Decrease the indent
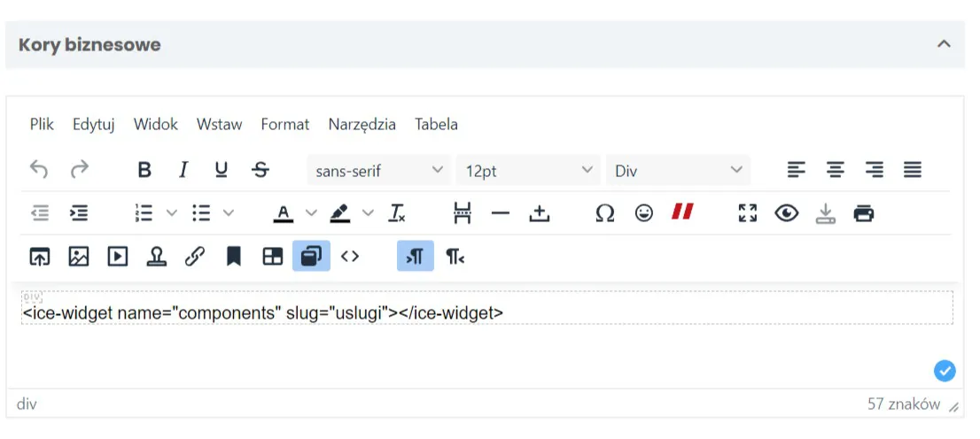Screen dimensions: 980x439 40,213
